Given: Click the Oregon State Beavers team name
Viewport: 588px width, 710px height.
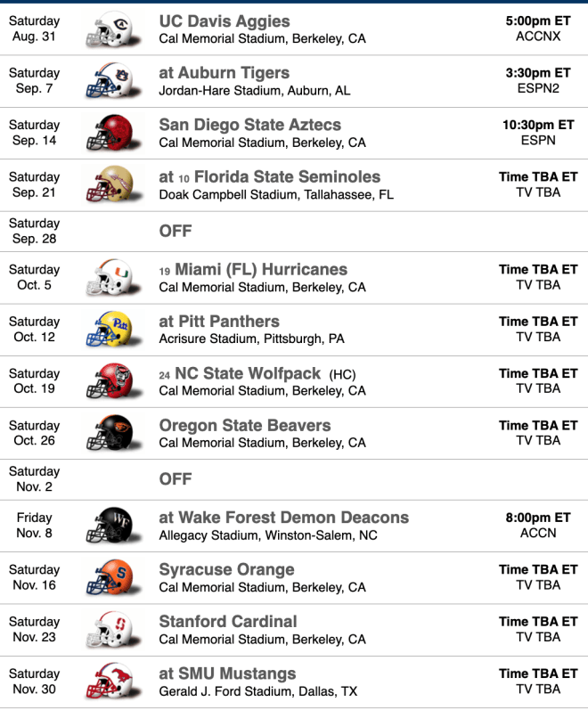Looking at the screenshot, I should 245,426.
